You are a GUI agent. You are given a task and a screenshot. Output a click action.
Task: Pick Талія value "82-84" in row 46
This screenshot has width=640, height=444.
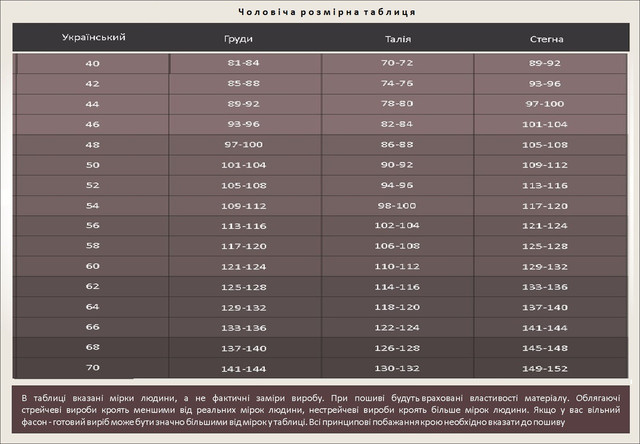click(x=397, y=124)
